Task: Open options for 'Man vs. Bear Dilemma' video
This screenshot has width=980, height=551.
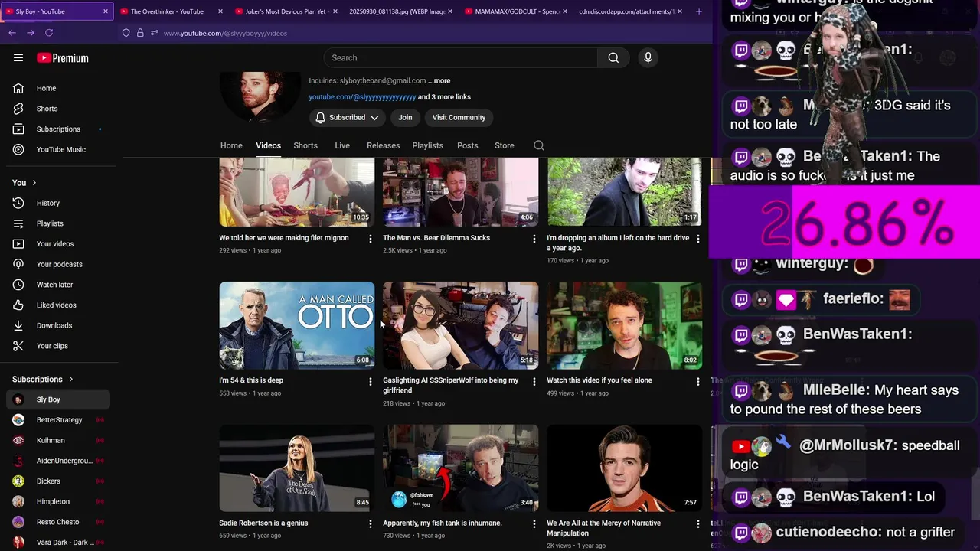Action: click(x=534, y=239)
